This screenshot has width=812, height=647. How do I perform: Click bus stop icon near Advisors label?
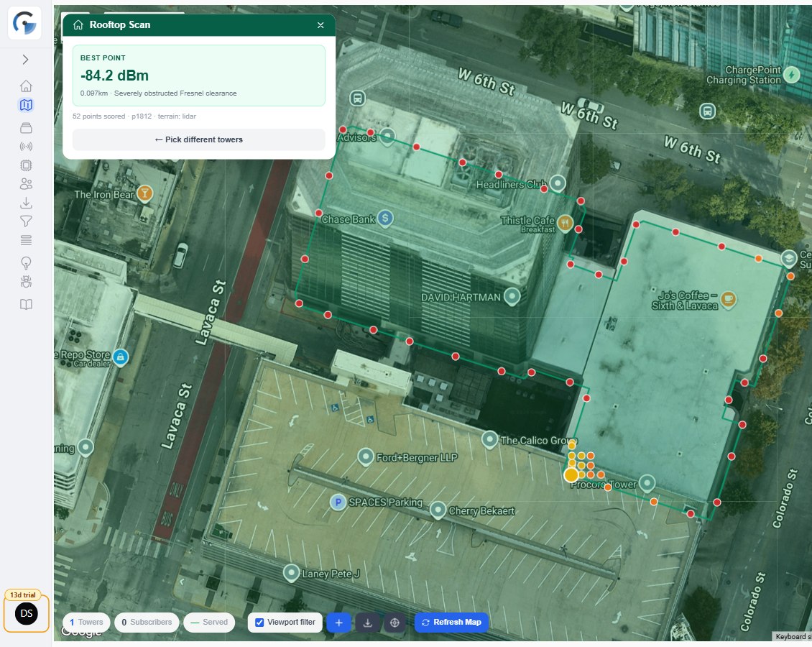tap(357, 98)
